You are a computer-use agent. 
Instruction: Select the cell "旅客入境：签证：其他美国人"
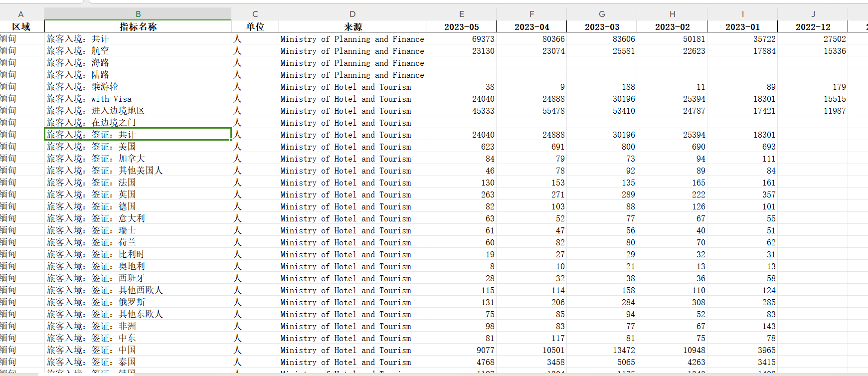pos(138,170)
